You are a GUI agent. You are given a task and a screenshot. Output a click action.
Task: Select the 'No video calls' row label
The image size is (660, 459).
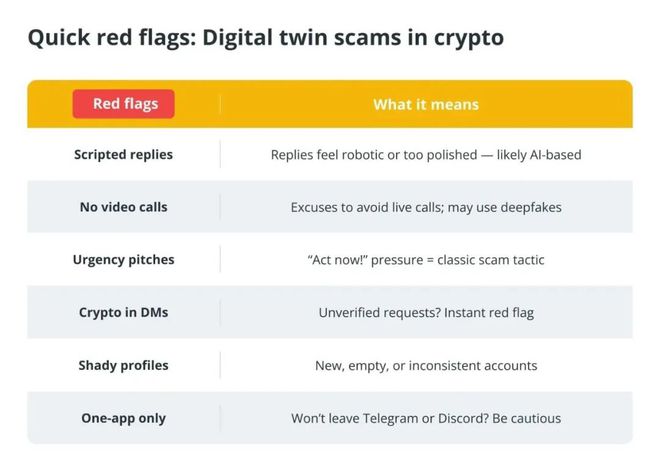[124, 207]
